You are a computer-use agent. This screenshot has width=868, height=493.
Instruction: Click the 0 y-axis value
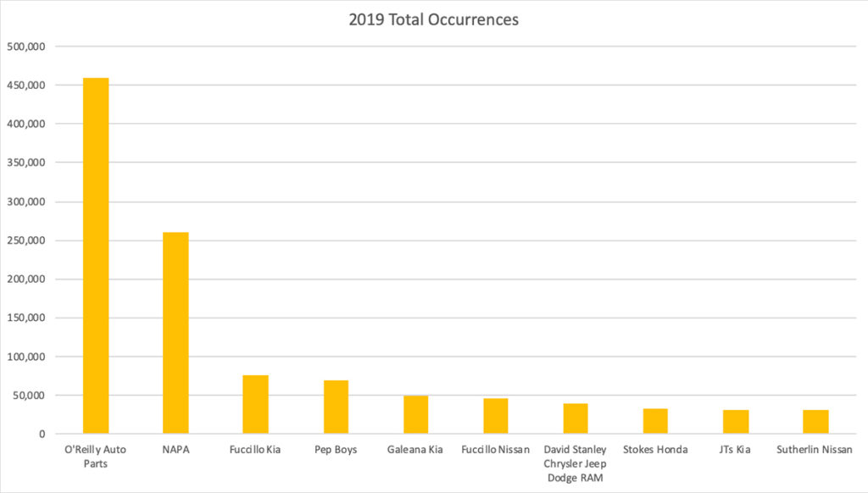pyautogui.click(x=42, y=435)
